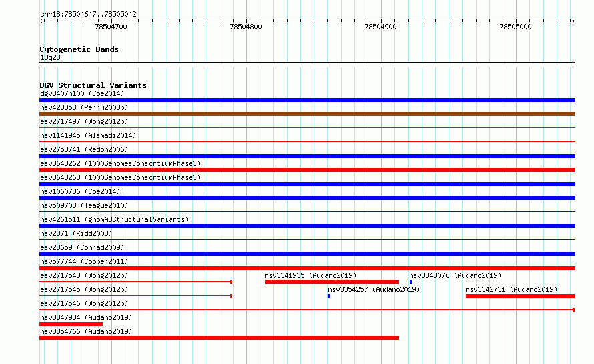Select esv2717543 (Wong2012b) label
Screen dimensions: 594x364
(x=84, y=275)
